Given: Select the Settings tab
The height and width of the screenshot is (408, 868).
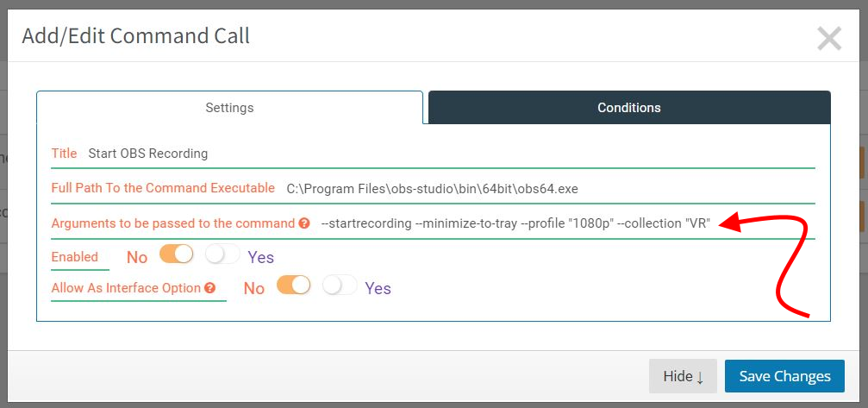Looking at the screenshot, I should coord(230,108).
